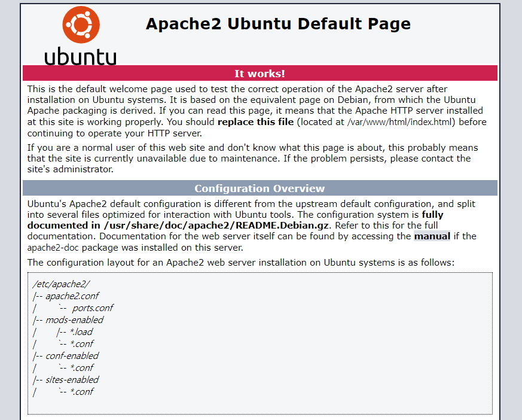The height and width of the screenshot is (420, 522).
Task: Click the sites-enabled line
Action: (66, 380)
